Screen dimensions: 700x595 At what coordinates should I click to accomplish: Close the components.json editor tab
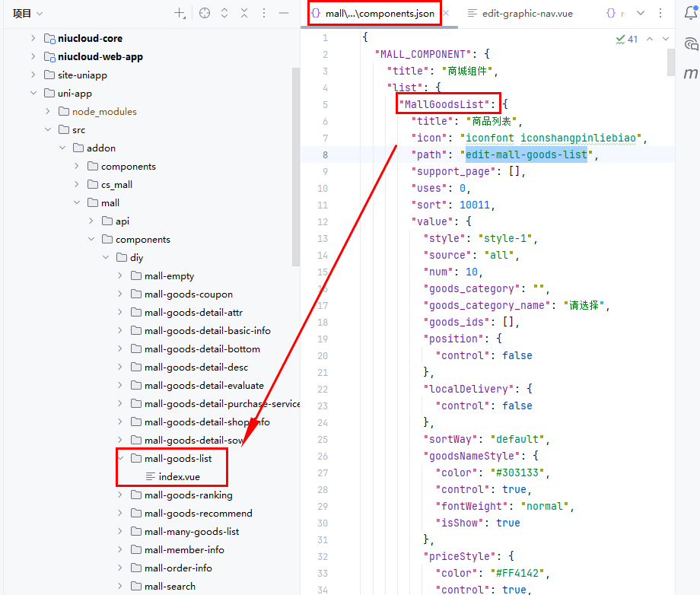[446, 14]
